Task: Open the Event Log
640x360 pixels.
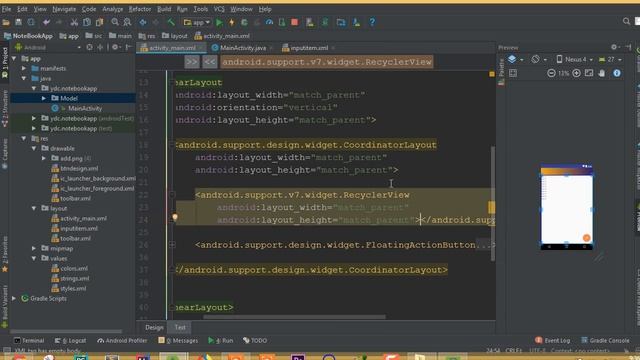Action: click(552, 340)
